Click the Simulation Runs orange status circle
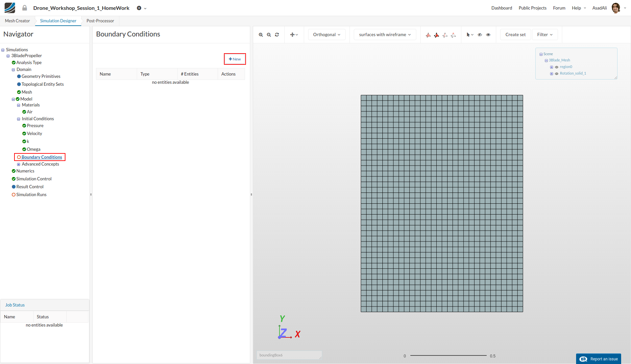This screenshot has width=631, height=364. [13, 195]
